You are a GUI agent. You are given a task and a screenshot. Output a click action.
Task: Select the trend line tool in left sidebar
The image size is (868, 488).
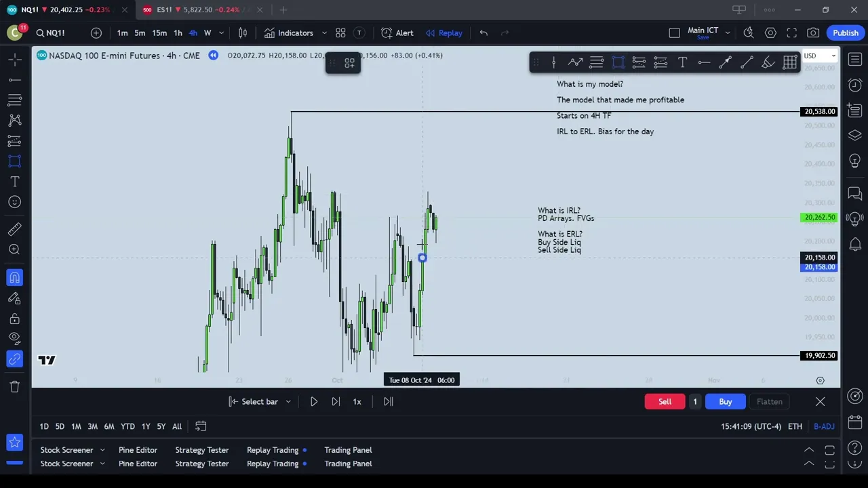[x=14, y=80]
